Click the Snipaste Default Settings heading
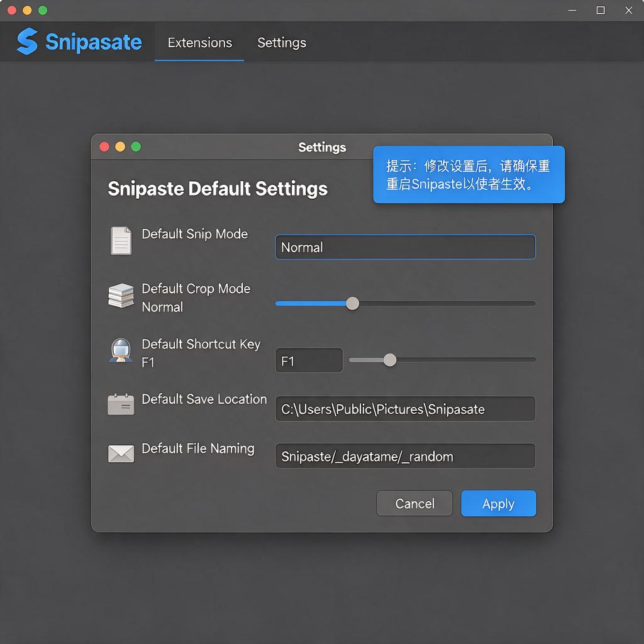 pyautogui.click(x=218, y=189)
